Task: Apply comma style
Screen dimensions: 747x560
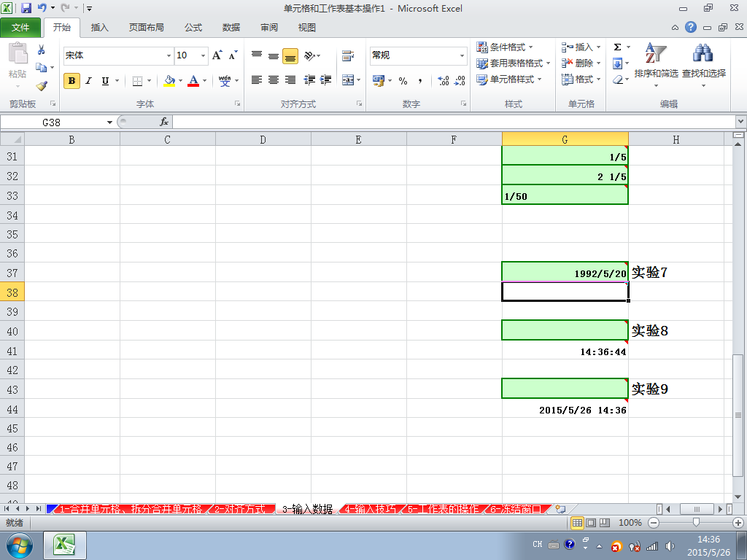Action: click(419, 81)
